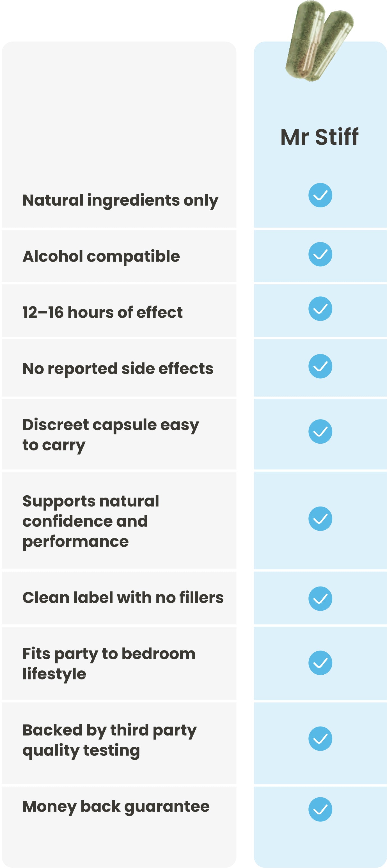Image resolution: width=387 pixels, height=868 pixels.
Task: Click the Money back guarantee checkmark
Action: pos(320,809)
